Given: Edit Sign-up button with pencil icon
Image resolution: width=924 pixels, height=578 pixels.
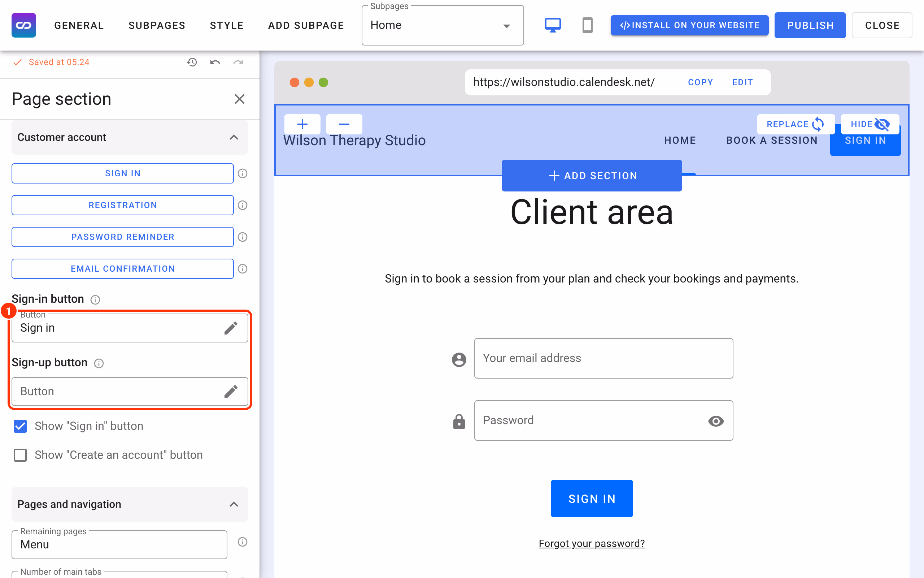Looking at the screenshot, I should pos(231,392).
